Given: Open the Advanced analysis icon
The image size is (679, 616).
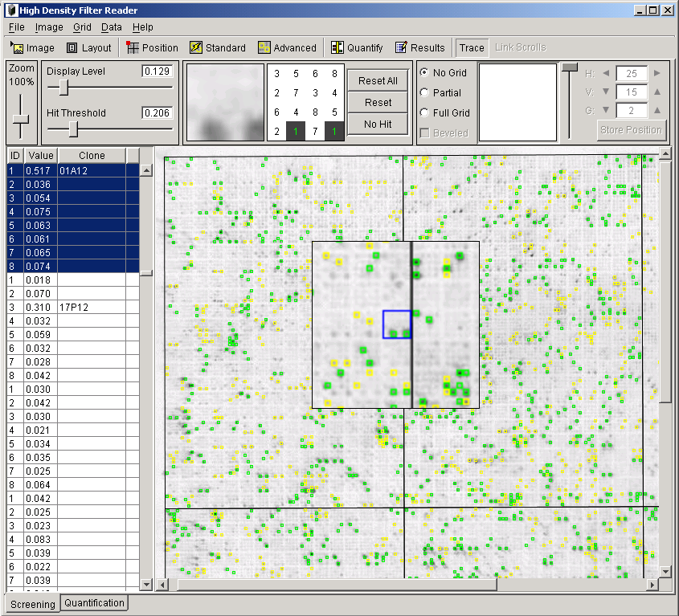Looking at the screenshot, I should click(287, 47).
